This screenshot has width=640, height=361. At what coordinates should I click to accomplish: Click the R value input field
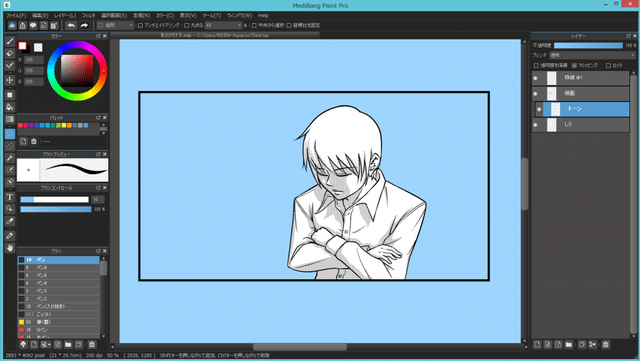(33, 60)
